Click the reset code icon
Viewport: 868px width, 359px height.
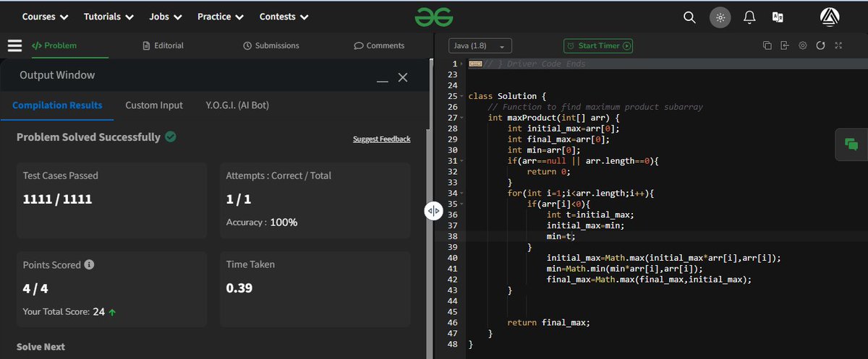click(x=820, y=46)
